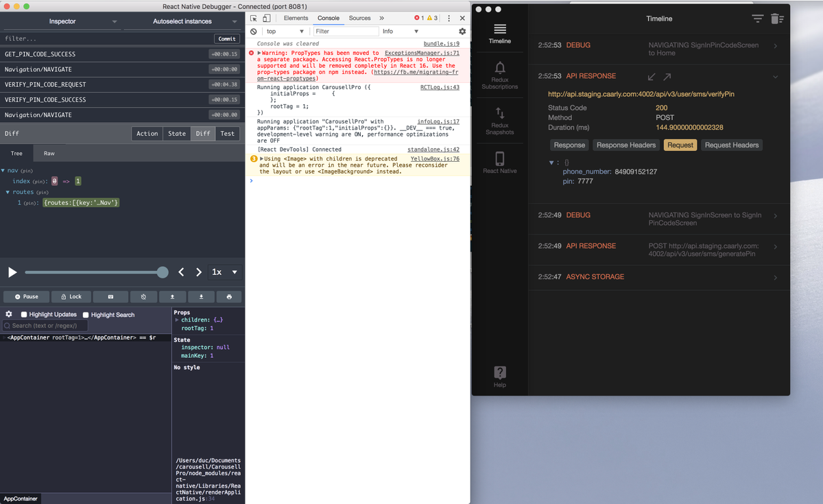Click the action replay slider handle
Viewport: 823px width, 504px height.
163,272
